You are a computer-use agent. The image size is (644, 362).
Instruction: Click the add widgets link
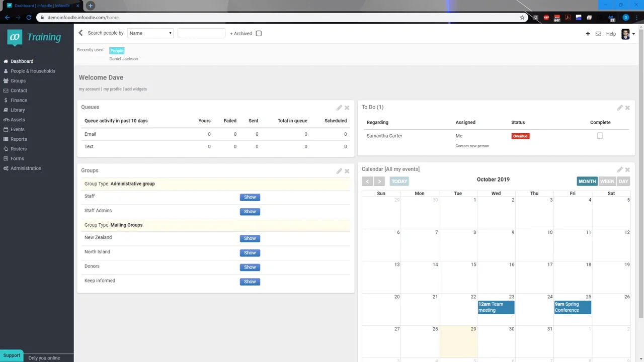pos(136,89)
